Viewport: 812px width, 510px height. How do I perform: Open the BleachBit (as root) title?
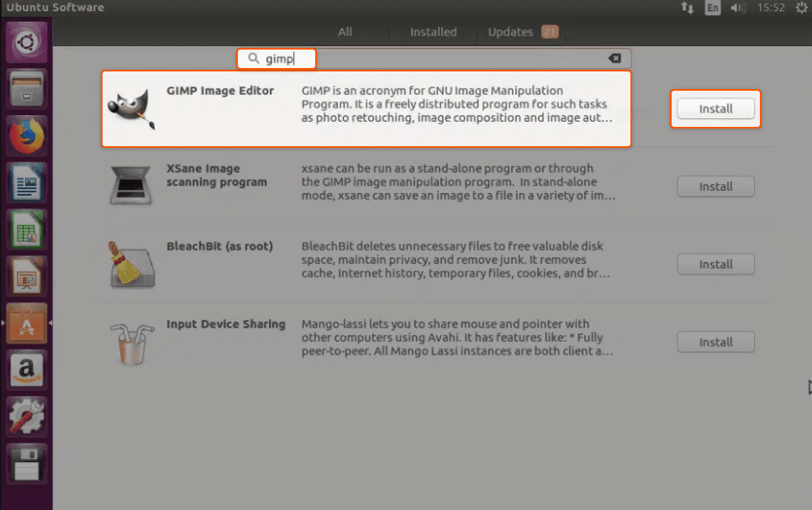(219, 246)
